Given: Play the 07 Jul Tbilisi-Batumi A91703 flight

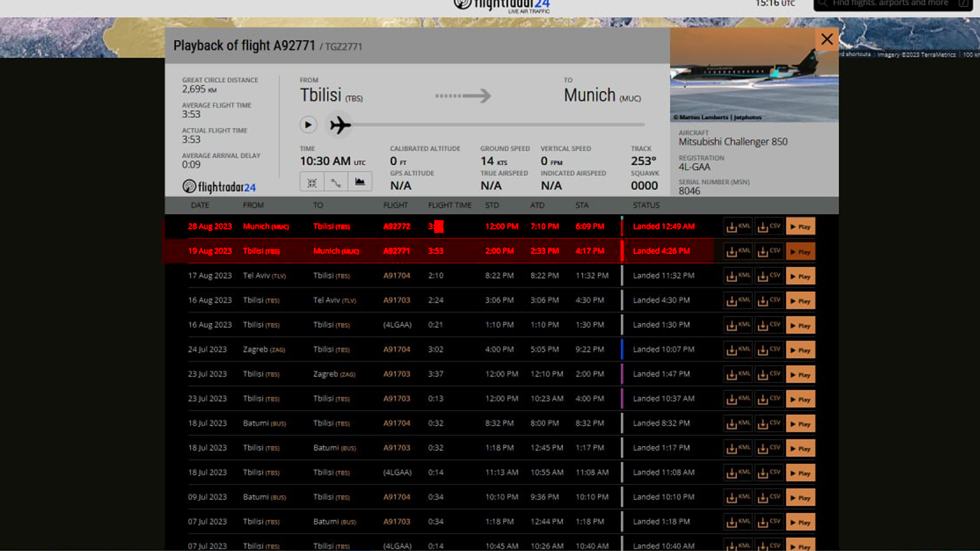Looking at the screenshot, I should point(800,522).
